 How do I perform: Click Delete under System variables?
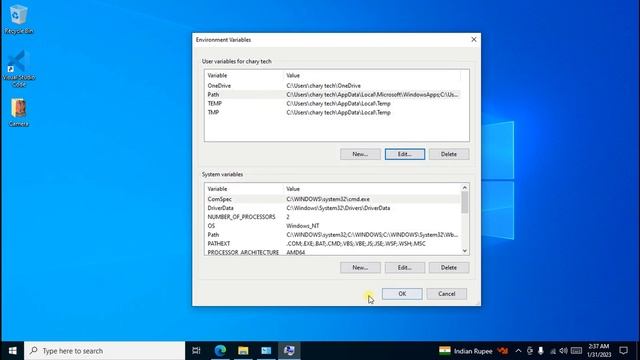click(x=449, y=268)
